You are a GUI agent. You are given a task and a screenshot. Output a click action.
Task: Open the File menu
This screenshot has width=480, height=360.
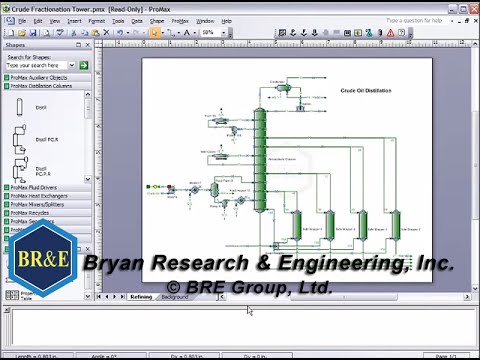22,21
